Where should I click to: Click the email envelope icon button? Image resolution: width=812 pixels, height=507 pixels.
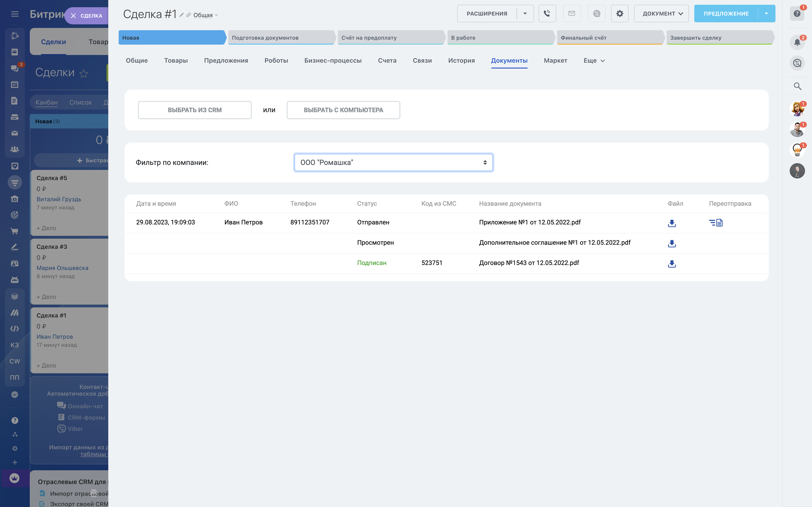(572, 14)
